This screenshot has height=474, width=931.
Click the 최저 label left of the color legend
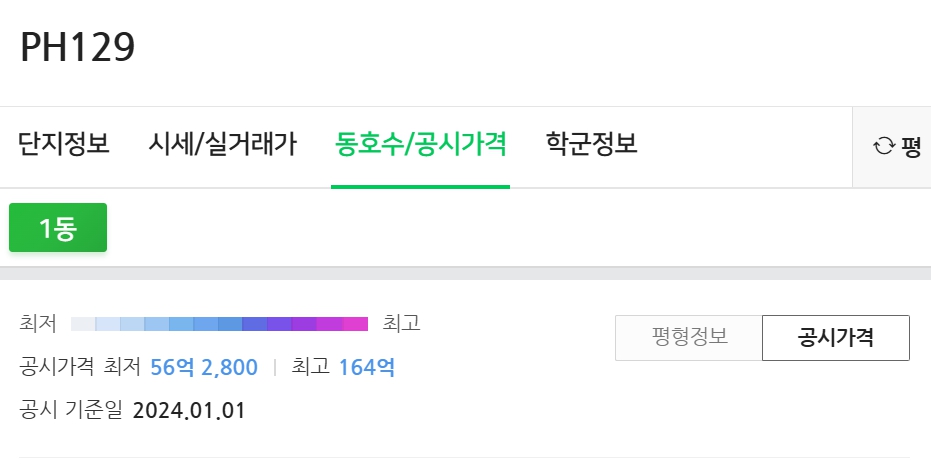coord(37,324)
